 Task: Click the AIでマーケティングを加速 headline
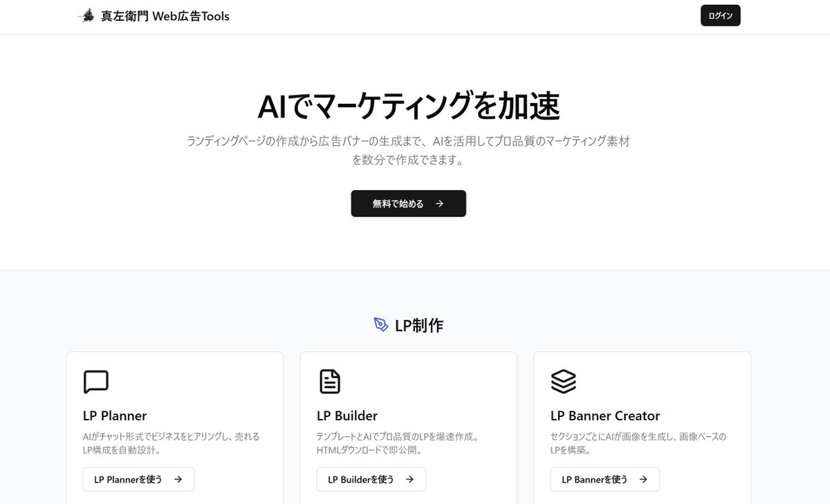click(408, 106)
